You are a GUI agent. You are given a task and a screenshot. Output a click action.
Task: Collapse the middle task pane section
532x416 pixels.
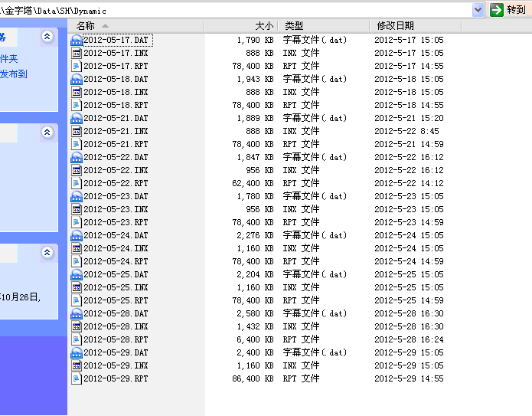click(x=47, y=132)
